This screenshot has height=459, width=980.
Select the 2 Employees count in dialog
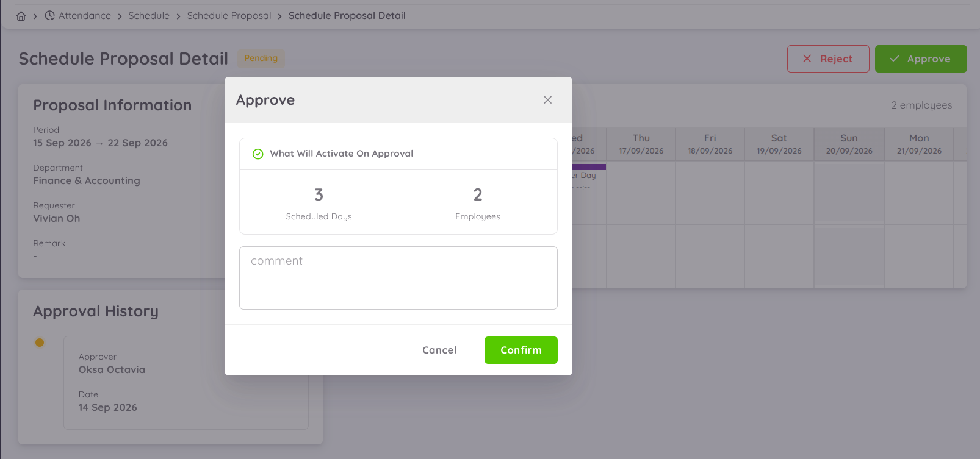(478, 195)
